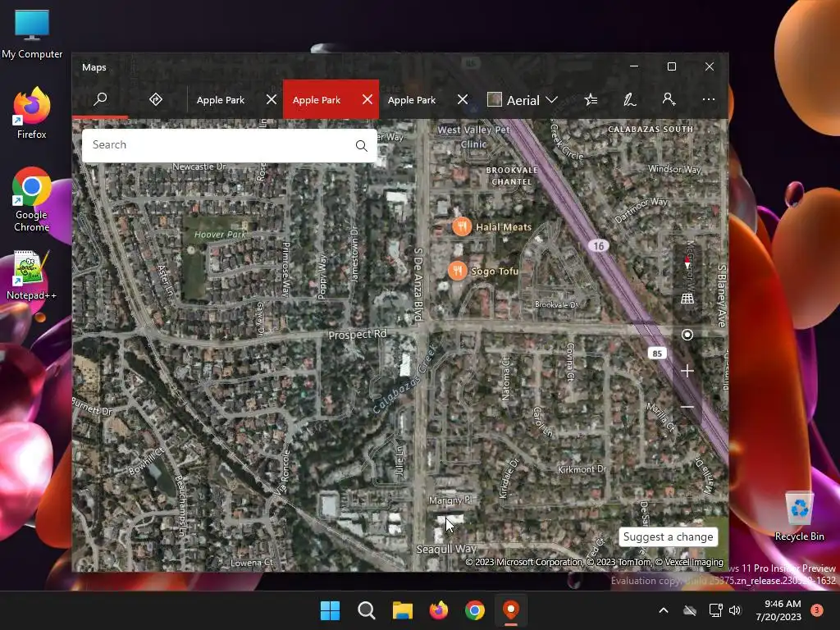This screenshot has width=840, height=630.
Task: Click the account sign-in icon
Action: [669, 99]
